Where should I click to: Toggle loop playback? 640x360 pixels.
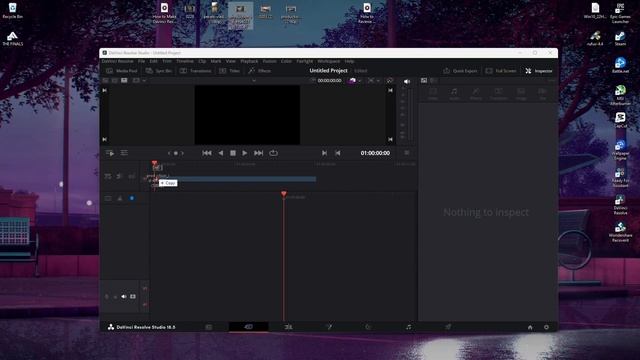pyautogui.click(x=273, y=153)
